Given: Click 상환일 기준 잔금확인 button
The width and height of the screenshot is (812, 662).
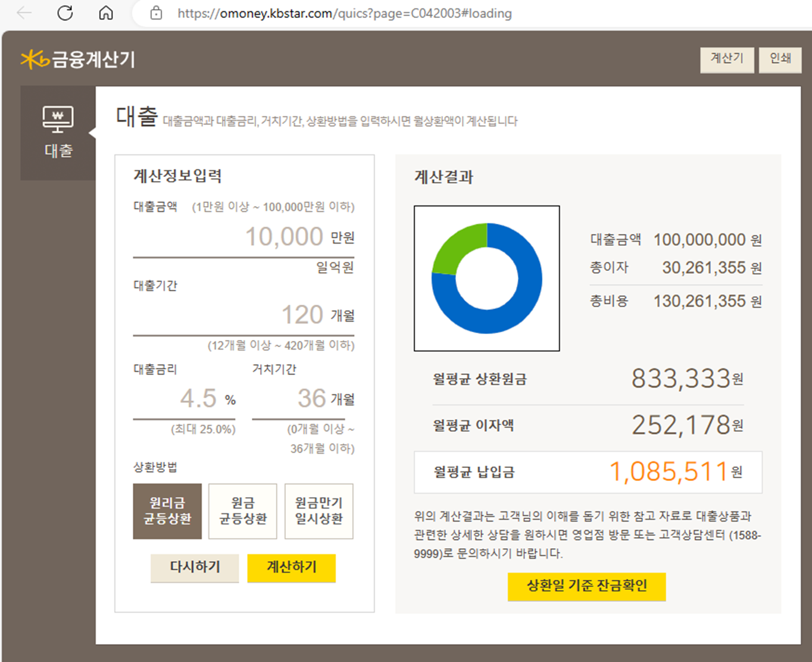Looking at the screenshot, I should click(586, 586).
